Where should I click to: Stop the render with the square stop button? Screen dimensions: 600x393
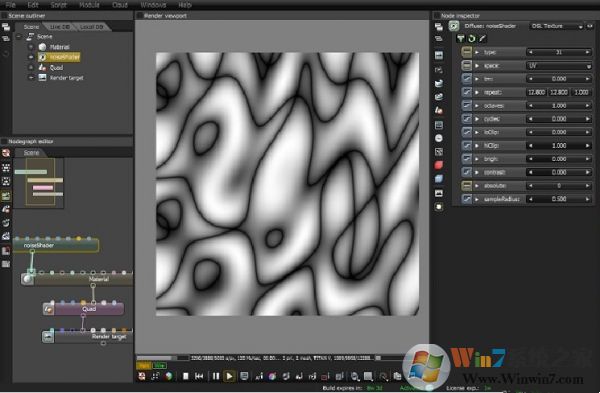pyautogui.click(x=186, y=376)
